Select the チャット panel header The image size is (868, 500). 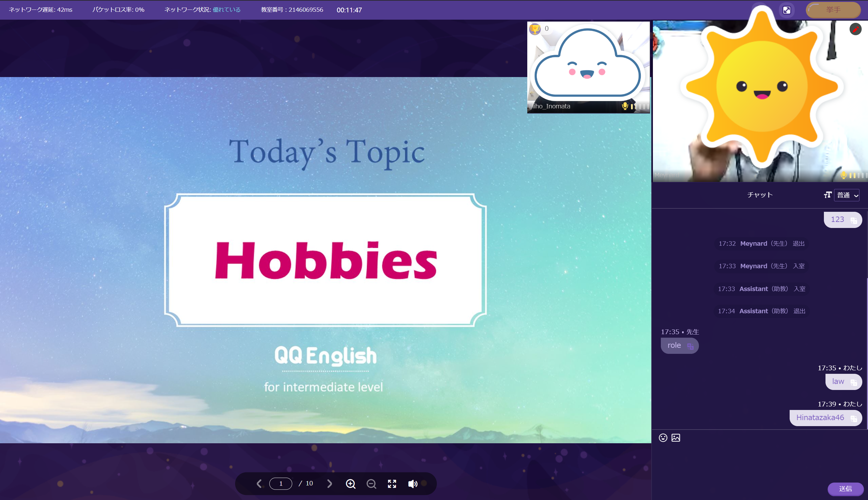(760, 195)
